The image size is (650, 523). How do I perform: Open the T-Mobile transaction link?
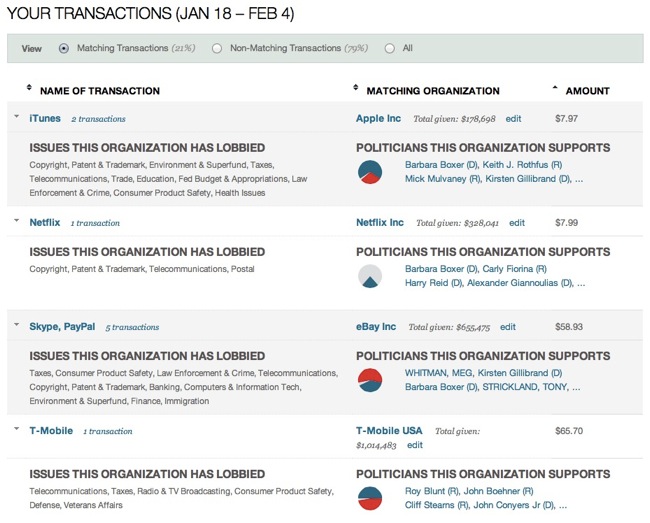click(51, 431)
